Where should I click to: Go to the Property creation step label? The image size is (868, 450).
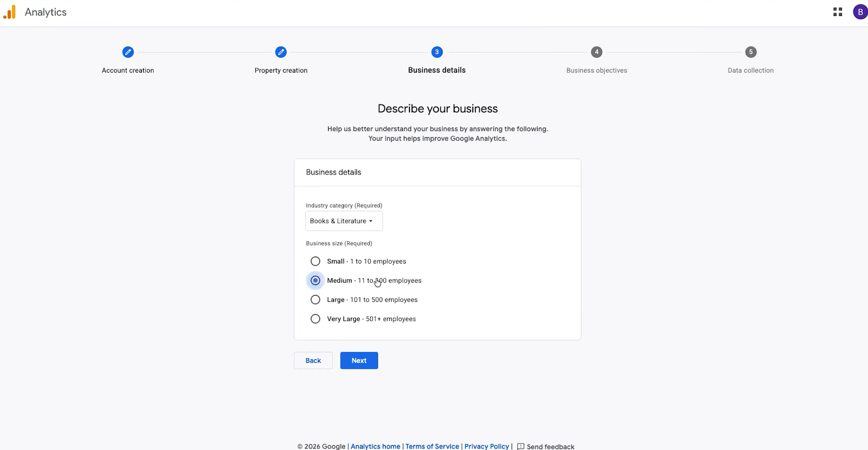[281, 70]
